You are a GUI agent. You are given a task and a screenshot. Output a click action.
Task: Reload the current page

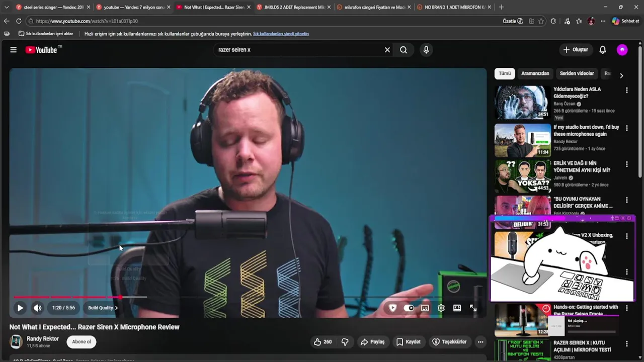[x=19, y=21]
